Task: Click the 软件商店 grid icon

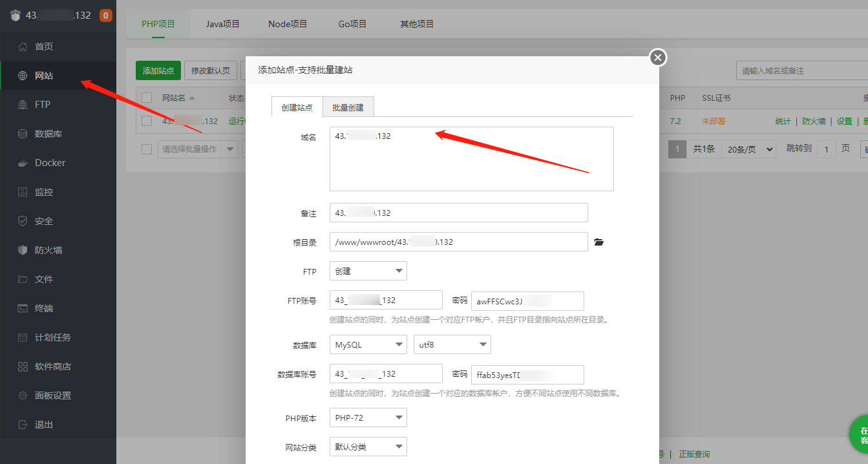Action: (x=23, y=366)
